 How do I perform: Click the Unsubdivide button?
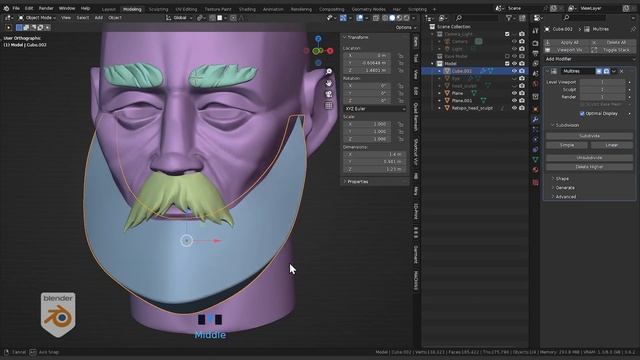(x=589, y=158)
